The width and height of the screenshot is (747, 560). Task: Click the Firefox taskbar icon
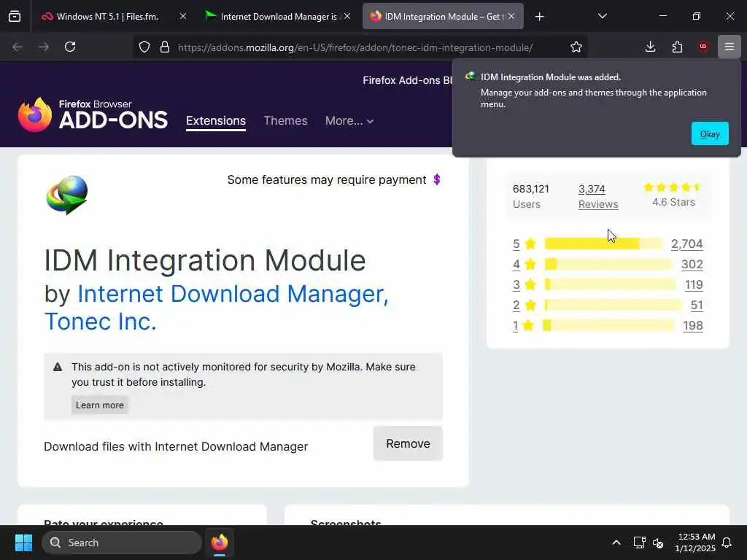tap(219, 542)
